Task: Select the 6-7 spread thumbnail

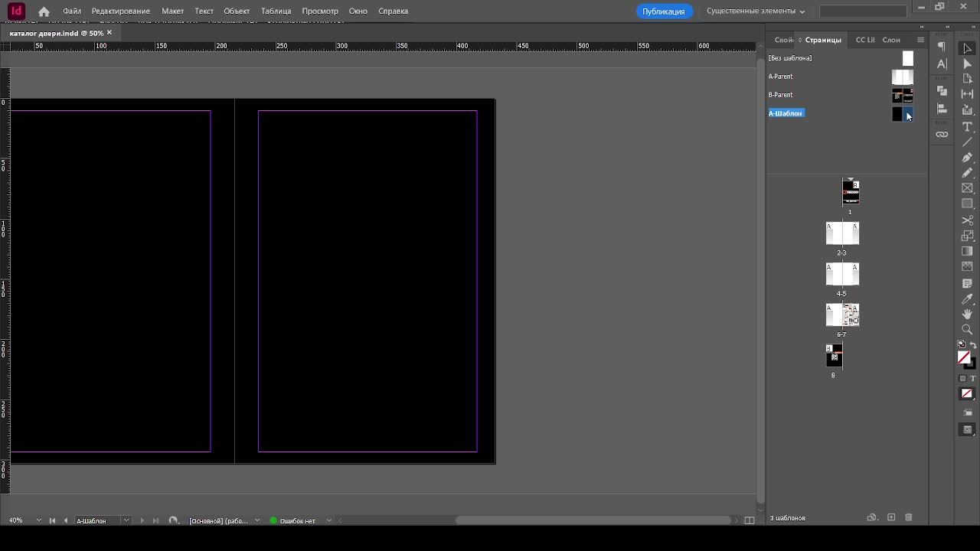Action: point(842,315)
